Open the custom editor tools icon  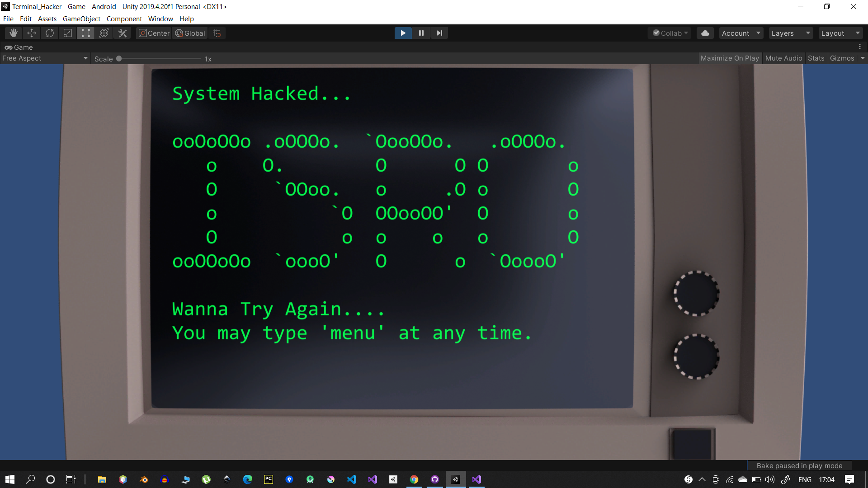122,33
